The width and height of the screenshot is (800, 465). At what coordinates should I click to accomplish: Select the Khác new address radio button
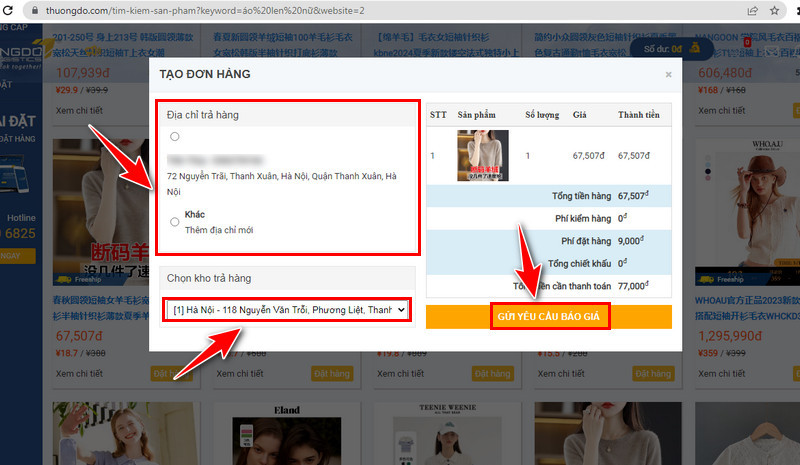[x=174, y=222]
